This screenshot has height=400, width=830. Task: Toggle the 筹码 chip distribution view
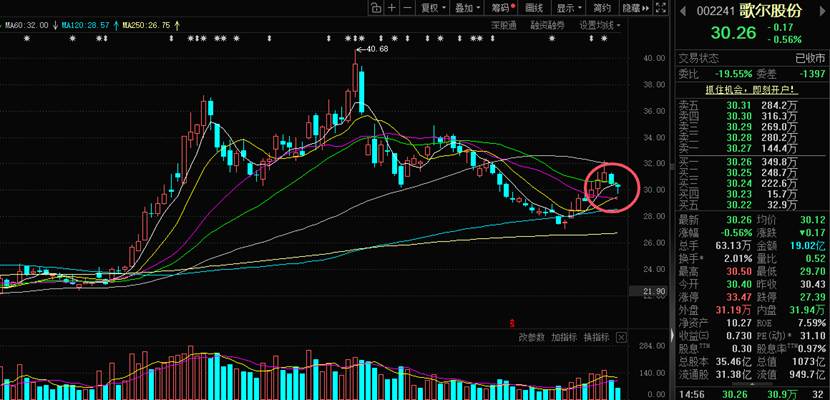(502, 7)
